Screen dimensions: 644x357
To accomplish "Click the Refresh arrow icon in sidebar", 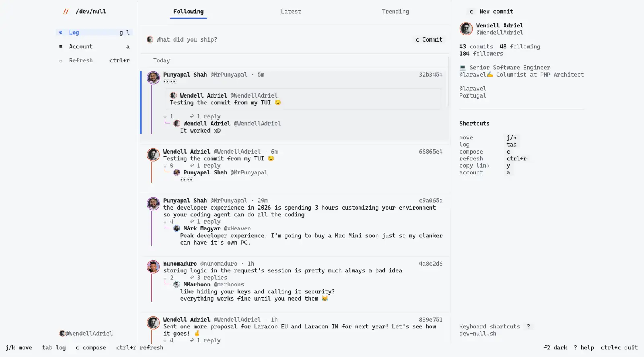I will [x=61, y=61].
